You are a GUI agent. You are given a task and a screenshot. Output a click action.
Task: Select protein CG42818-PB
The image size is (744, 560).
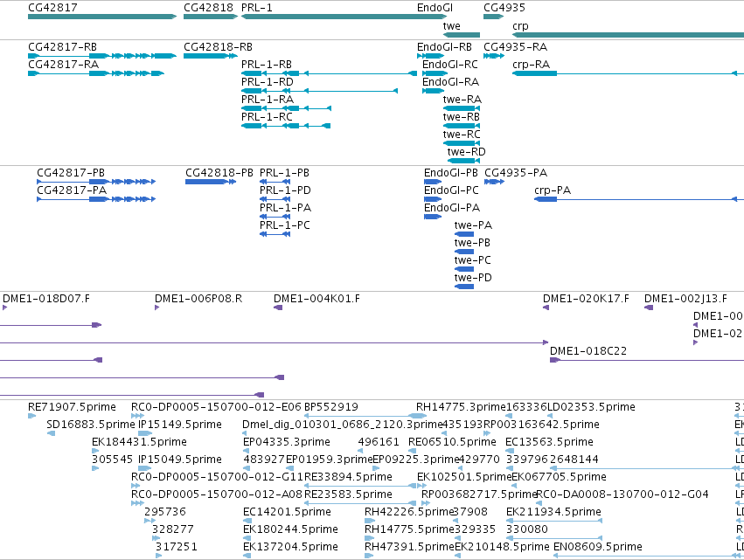click(x=211, y=182)
